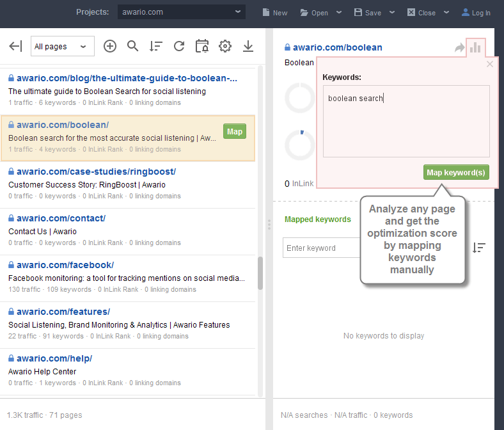Refresh the pages data
Screen dimensions: 504x430
[x=179, y=46]
